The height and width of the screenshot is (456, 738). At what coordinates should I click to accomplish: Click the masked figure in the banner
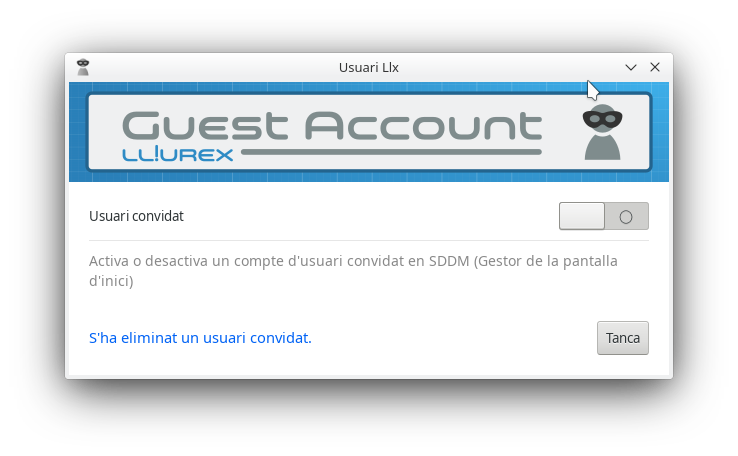tap(602, 132)
